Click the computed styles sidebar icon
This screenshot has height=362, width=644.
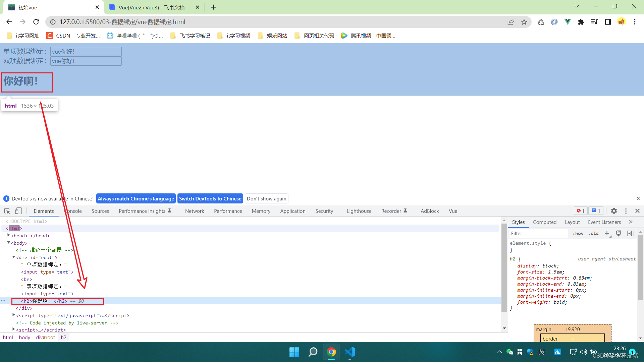(630, 233)
